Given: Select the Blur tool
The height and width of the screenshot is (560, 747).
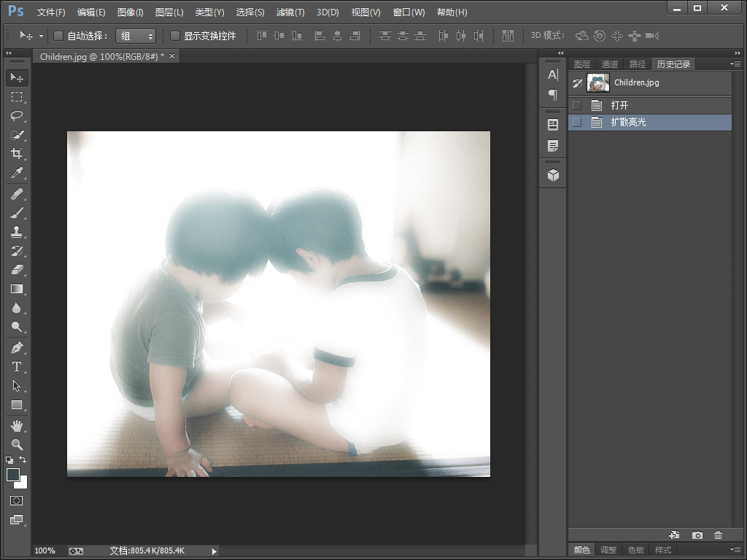Looking at the screenshot, I should (17, 308).
